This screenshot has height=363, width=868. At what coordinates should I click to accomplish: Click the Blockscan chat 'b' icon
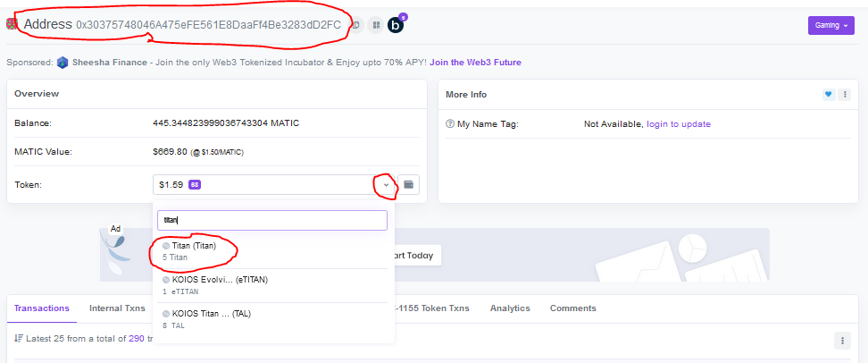click(x=396, y=25)
